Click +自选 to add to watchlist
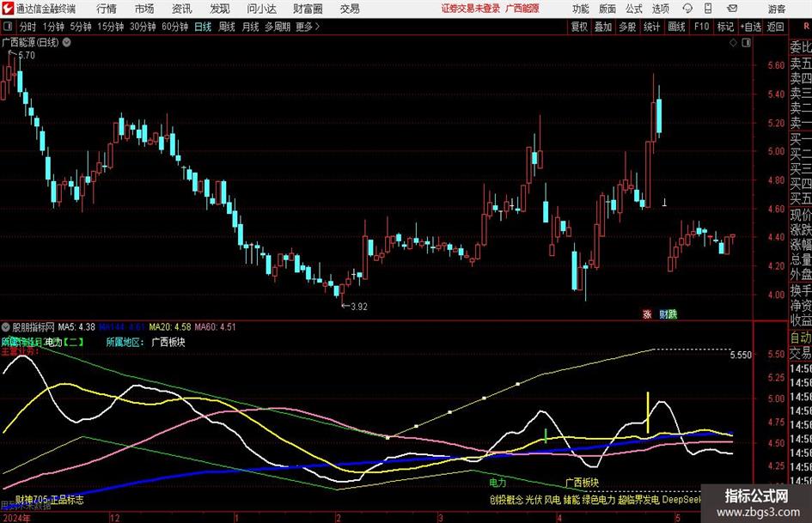The width and height of the screenshot is (812, 523). tap(751, 27)
